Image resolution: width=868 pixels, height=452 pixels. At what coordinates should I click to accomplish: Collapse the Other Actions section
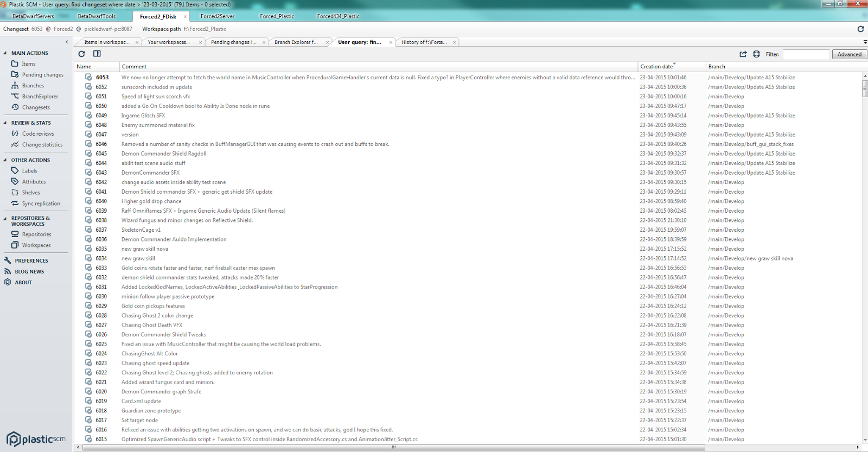[x=5, y=160]
